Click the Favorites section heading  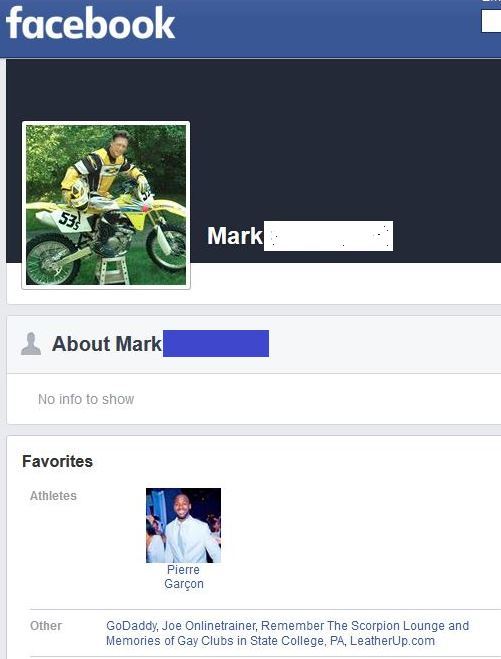[x=58, y=461]
